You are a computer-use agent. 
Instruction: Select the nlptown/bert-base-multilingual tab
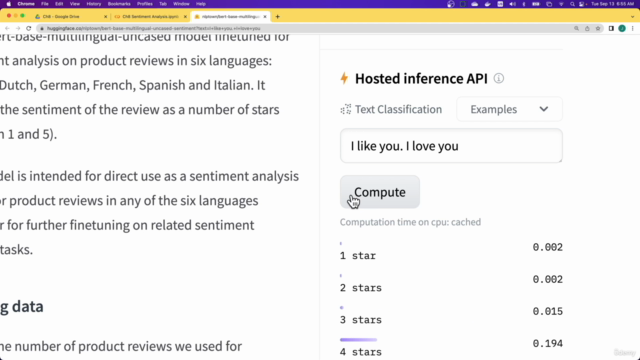(231, 17)
